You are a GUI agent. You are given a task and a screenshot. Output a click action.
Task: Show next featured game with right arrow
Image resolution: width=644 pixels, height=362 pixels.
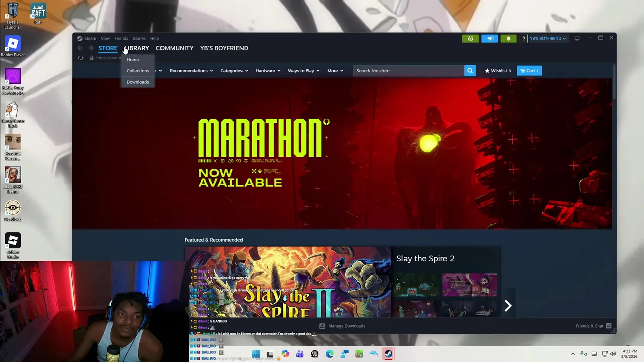(x=508, y=306)
